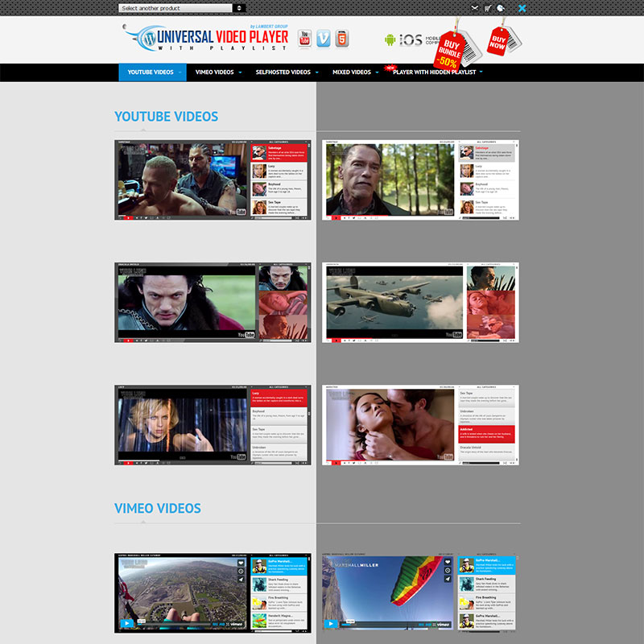Go to the YouTube Videos tab
This screenshot has height=644, width=644.
[x=151, y=72]
